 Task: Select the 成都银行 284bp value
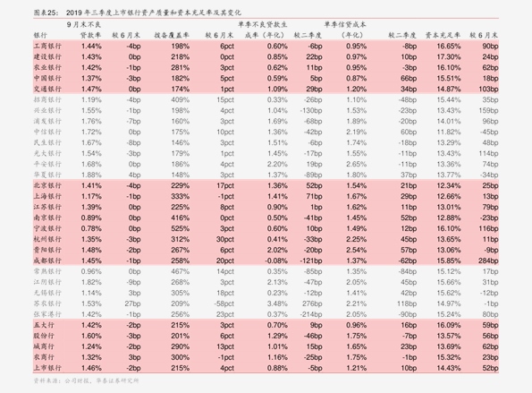[x=488, y=261]
